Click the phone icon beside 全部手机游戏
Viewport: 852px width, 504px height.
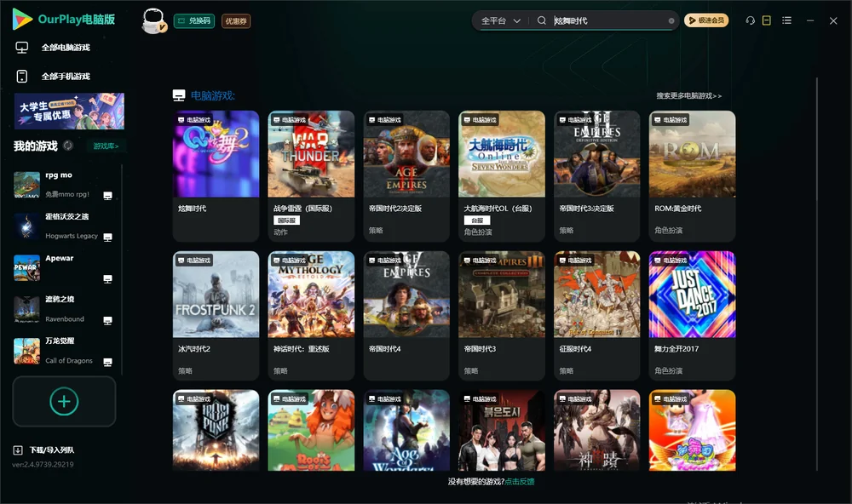click(22, 77)
